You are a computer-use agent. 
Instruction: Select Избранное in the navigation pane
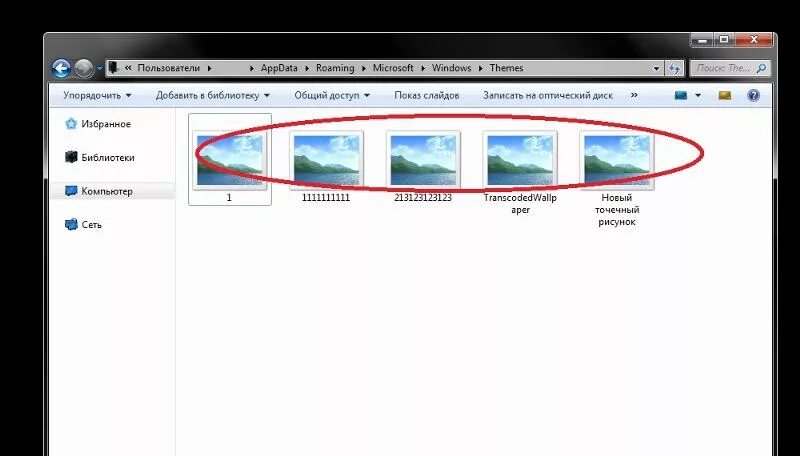(106, 124)
